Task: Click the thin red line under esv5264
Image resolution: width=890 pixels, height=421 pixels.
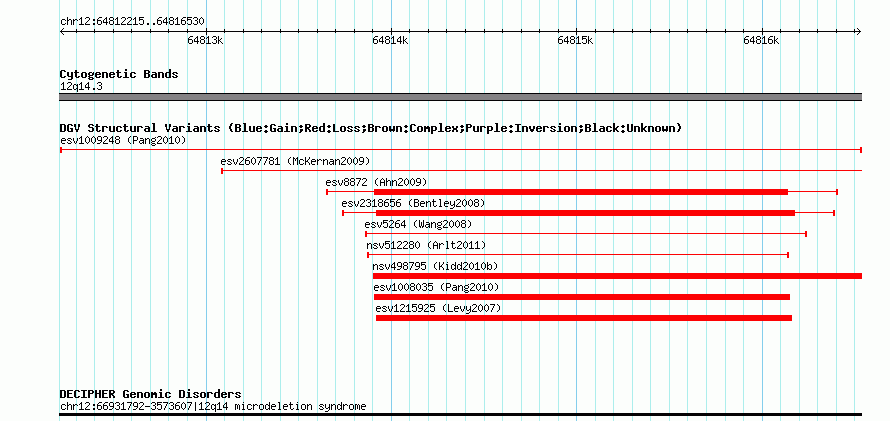Action: [x=586, y=234]
